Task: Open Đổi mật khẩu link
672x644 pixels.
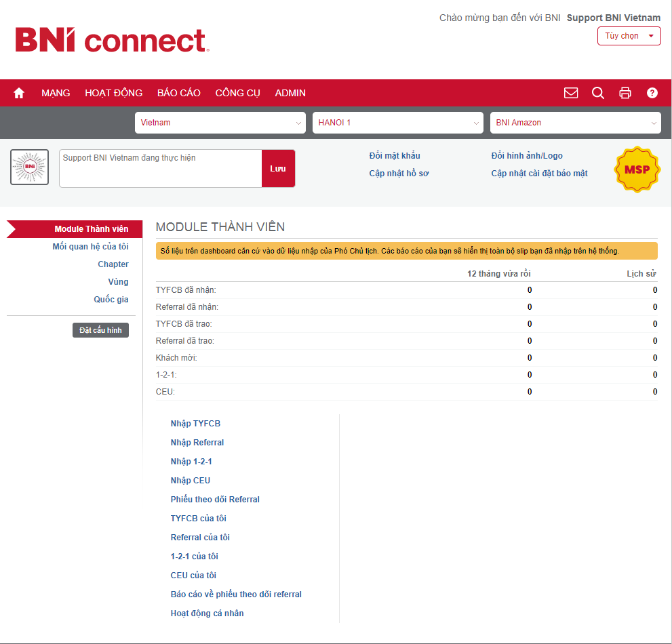Action: point(395,155)
